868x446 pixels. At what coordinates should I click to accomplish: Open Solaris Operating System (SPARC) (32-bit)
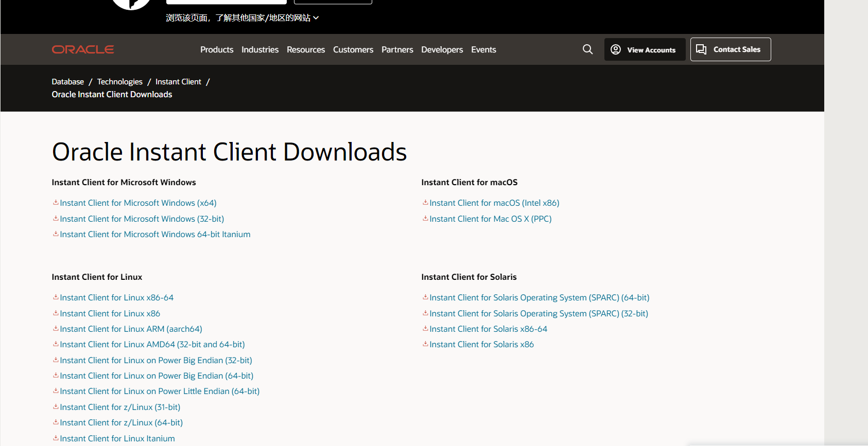(539, 314)
